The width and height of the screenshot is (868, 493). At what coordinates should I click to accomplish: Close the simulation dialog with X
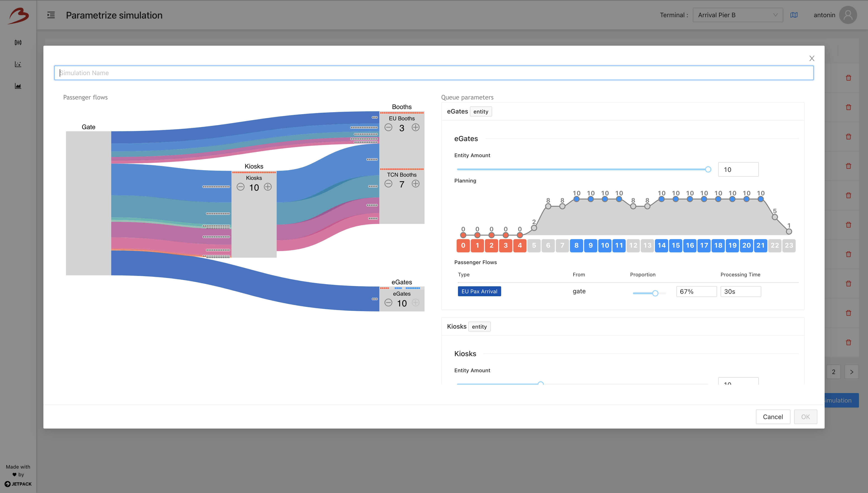point(812,58)
